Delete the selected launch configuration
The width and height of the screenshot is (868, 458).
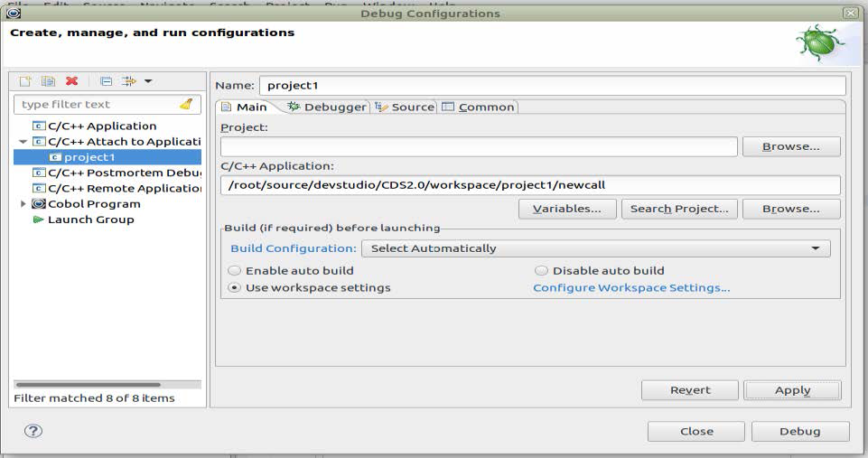coord(72,81)
